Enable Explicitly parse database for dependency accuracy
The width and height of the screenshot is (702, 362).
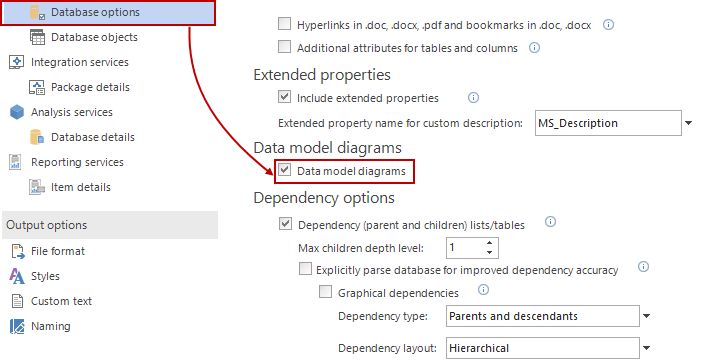(x=305, y=268)
